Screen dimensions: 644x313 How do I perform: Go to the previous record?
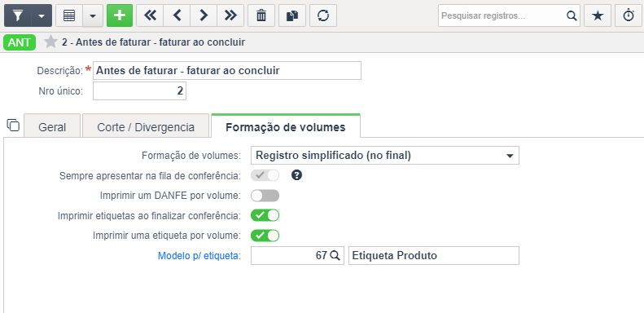[177, 15]
